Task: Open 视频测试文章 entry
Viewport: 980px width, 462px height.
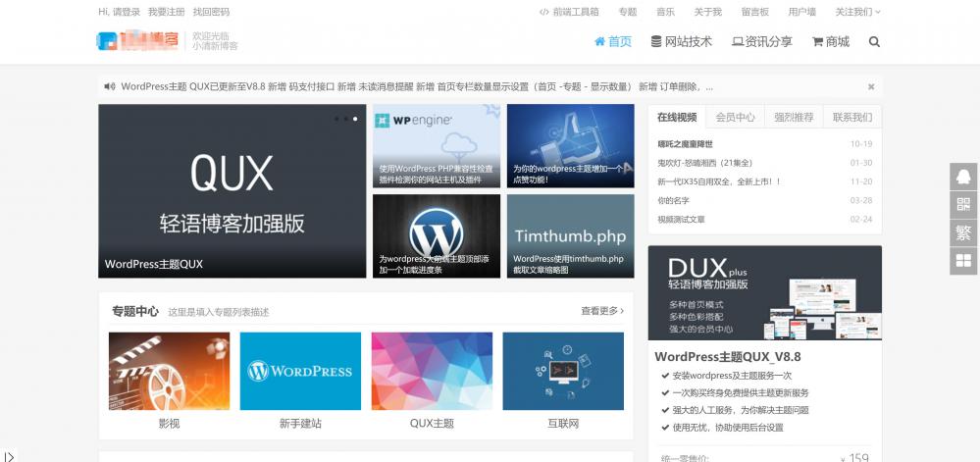Action: point(681,220)
